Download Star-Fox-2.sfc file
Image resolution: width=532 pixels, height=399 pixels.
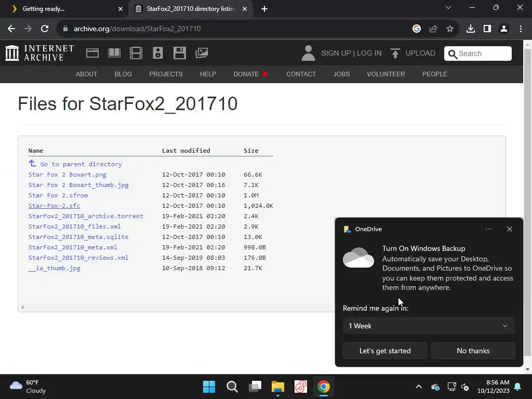point(54,206)
